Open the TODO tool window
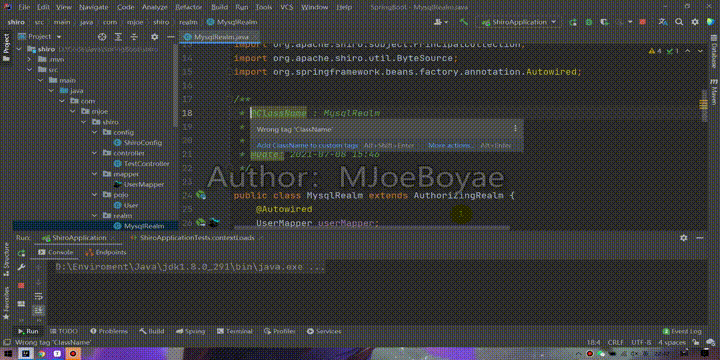Viewport: 720px width, 360px height. pos(63,331)
